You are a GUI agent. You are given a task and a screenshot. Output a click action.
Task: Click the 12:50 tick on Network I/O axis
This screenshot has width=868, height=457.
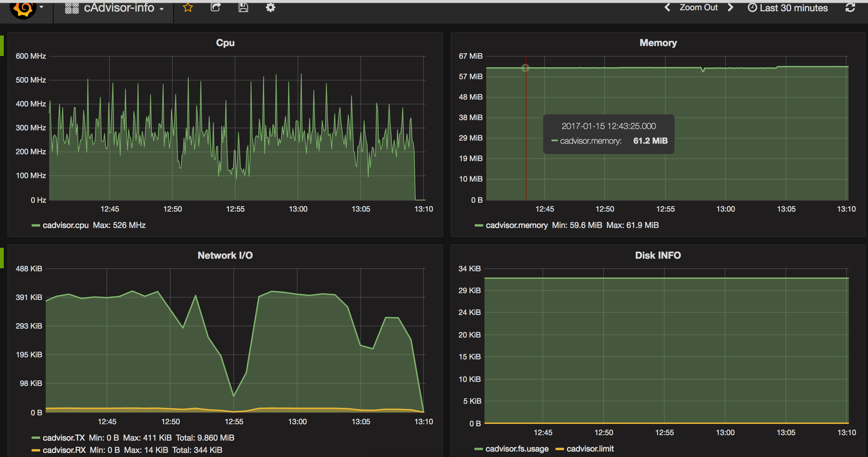pyautogui.click(x=170, y=422)
